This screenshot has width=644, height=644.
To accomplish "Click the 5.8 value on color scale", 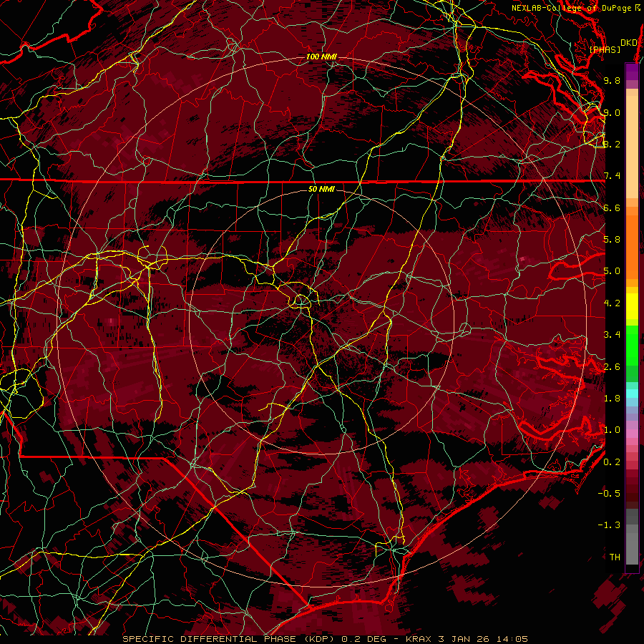I will (612, 240).
